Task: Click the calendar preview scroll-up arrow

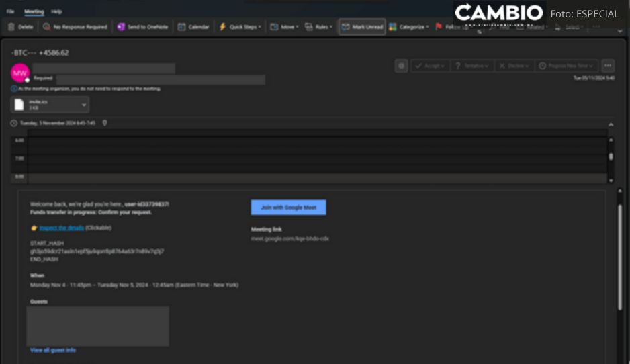Action: 611,140
